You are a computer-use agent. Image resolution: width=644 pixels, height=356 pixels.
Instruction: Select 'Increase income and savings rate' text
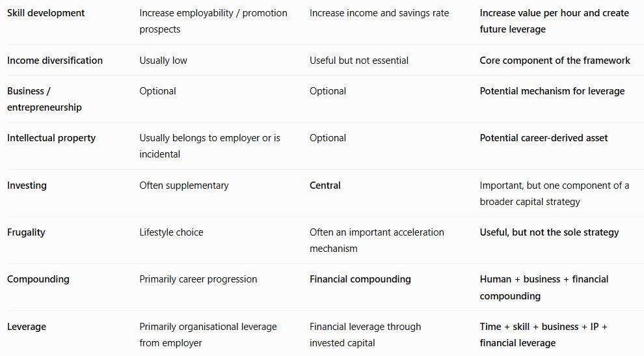pyautogui.click(x=379, y=13)
